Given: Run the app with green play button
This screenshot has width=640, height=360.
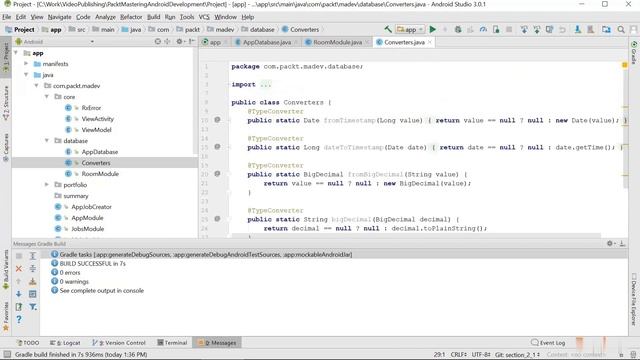Looking at the screenshot, I should point(433,29).
